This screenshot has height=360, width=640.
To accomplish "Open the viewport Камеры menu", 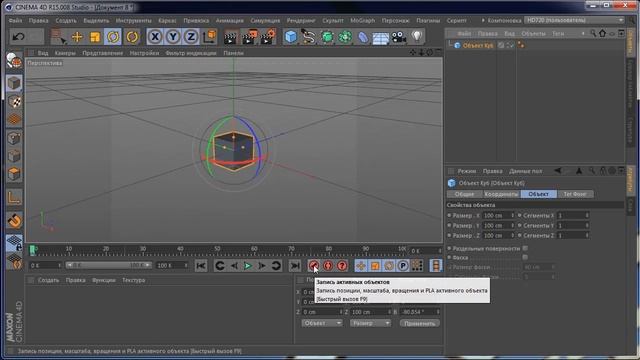I will (x=65, y=53).
